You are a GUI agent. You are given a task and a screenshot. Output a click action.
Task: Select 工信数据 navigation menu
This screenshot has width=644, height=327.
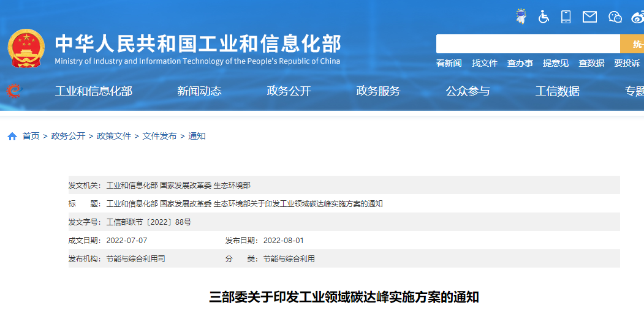pyautogui.click(x=558, y=91)
